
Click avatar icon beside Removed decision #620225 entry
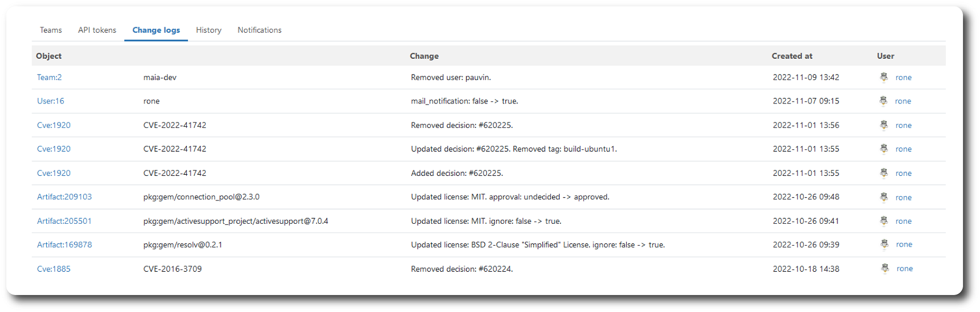tap(884, 125)
